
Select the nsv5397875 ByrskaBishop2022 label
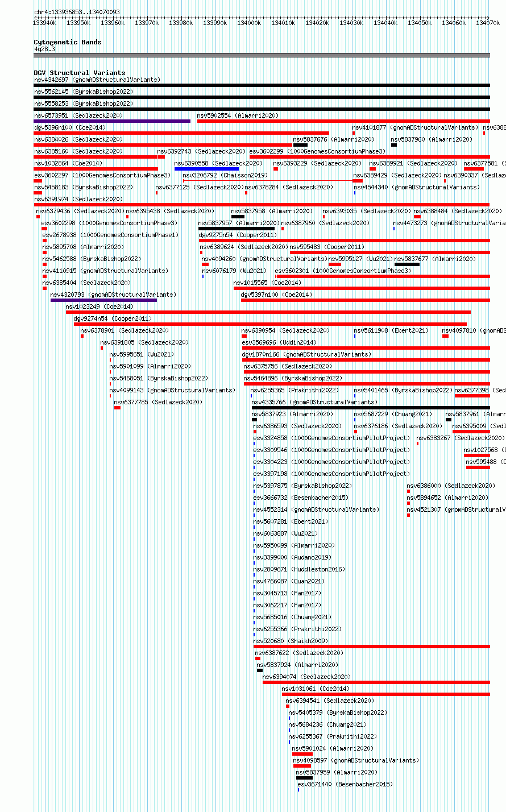[302, 486]
